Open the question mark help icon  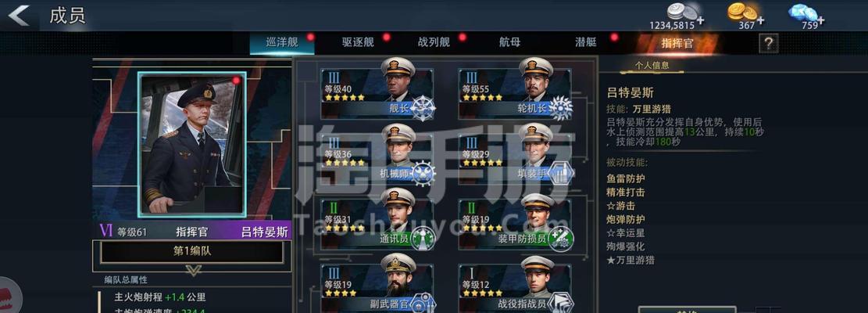(x=768, y=43)
